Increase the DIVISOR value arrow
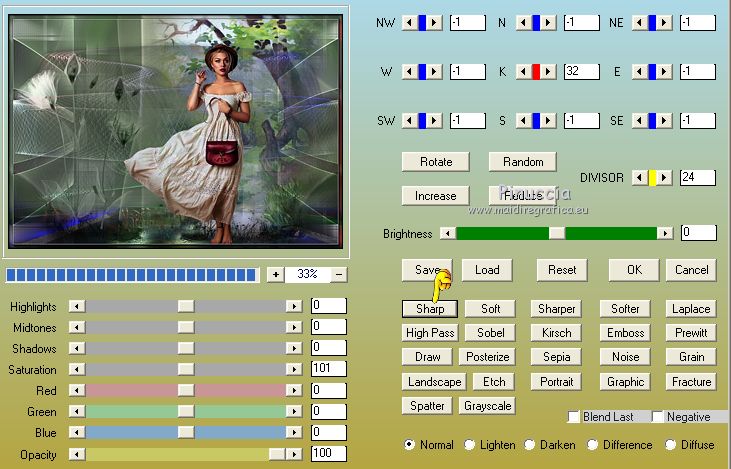Image resolution: width=731 pixels, height=469 pixels. [x=664, y=178]
